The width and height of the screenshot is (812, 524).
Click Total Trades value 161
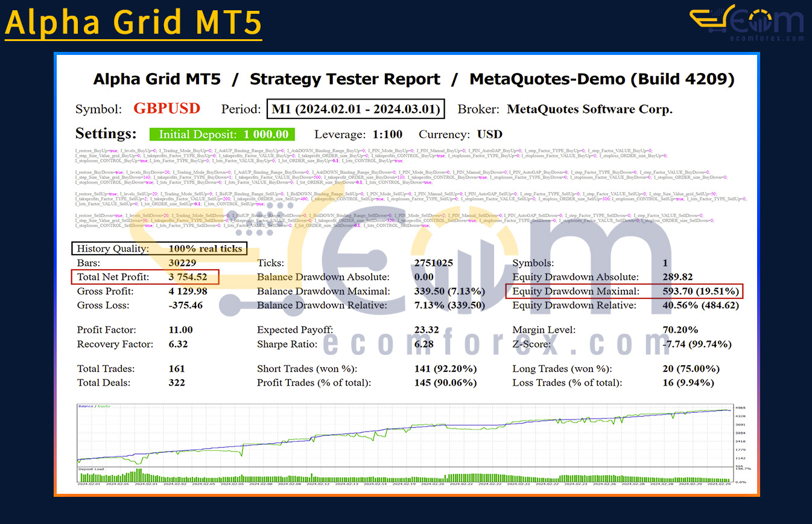click(x=177, y=368)
